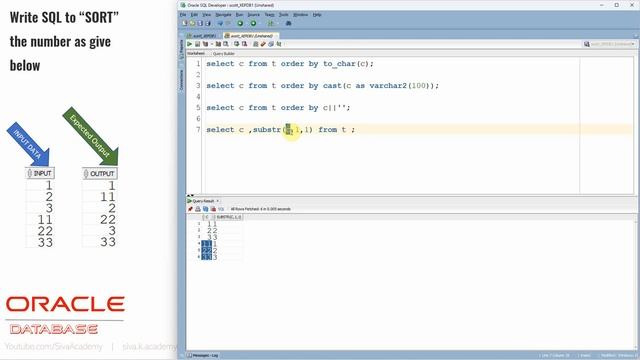
Task: Click the Open file icon in main toolbar
Action: click(x=192, y=24)
